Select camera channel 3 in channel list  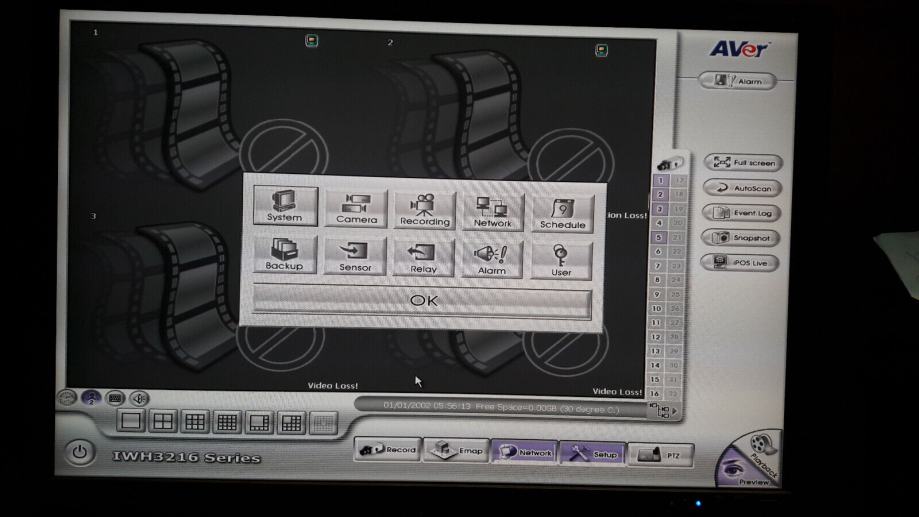pos(659,209)
